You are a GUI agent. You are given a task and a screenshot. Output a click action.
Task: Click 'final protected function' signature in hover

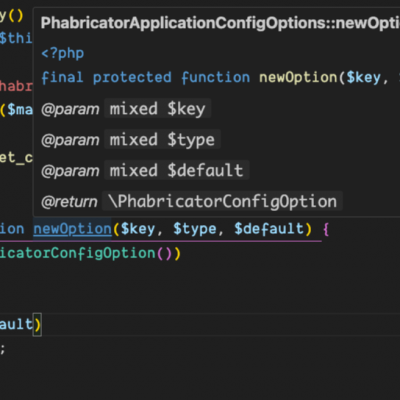coord(145,77)
